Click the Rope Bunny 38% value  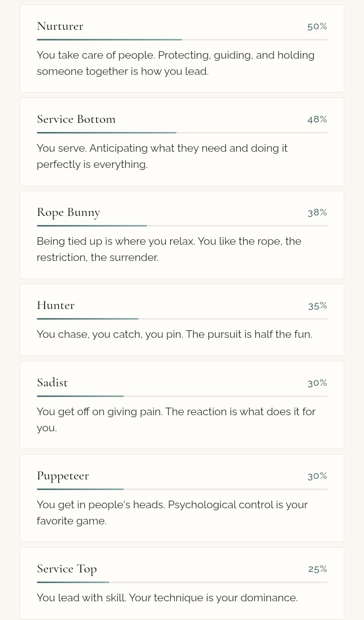click(317, 212)
